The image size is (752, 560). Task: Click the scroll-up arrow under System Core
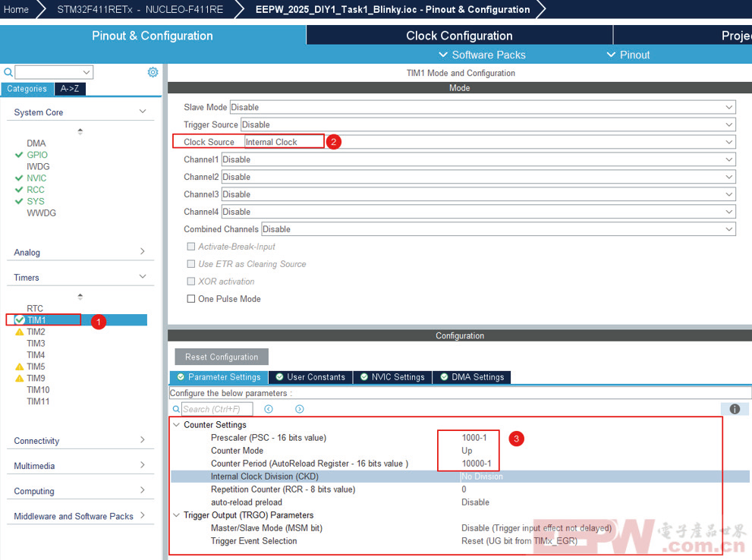tap(80, 131)
